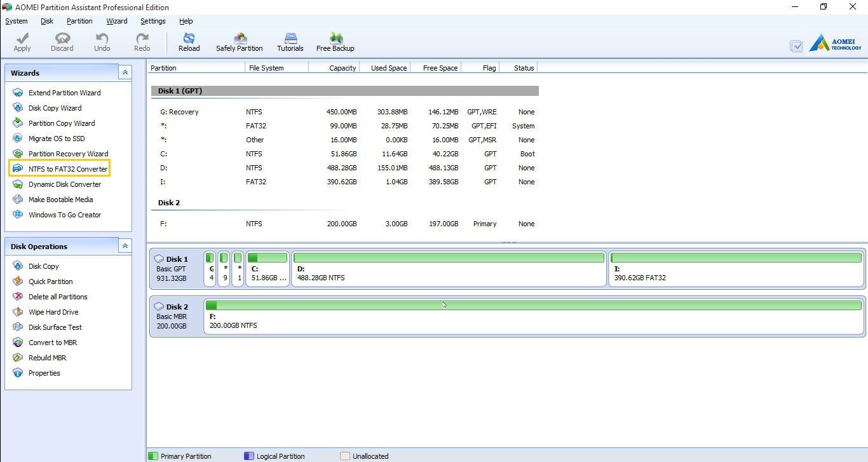Click the Make Bootable Media icon

[18, 200]
